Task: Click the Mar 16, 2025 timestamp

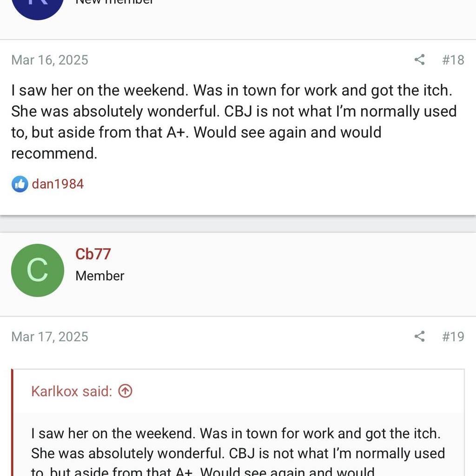Action: click(50, 60)
